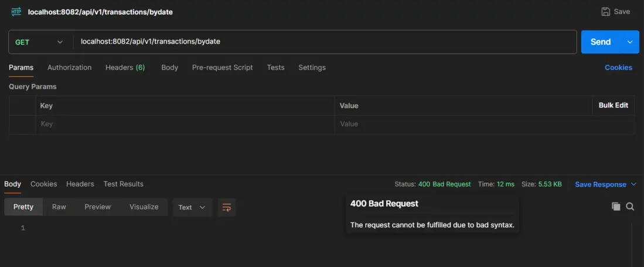Open search in response body
Viewport: 644px width, 267px height.
click(x=630, y=207)
